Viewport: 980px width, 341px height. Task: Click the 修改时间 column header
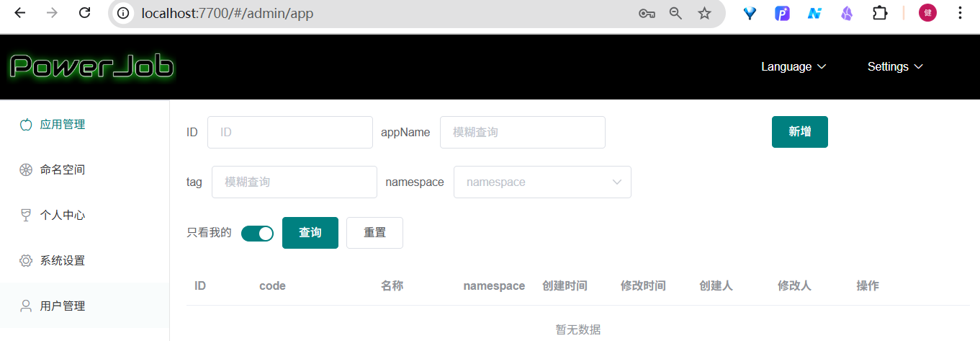(x=643, y=285)
